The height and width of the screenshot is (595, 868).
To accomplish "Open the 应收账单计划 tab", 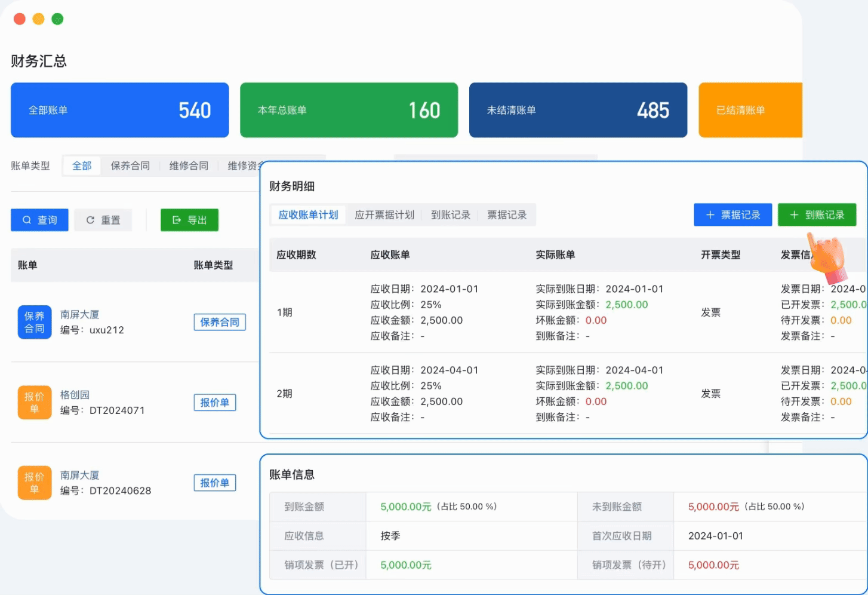I will pyautogui.click(x=307, y=214).
